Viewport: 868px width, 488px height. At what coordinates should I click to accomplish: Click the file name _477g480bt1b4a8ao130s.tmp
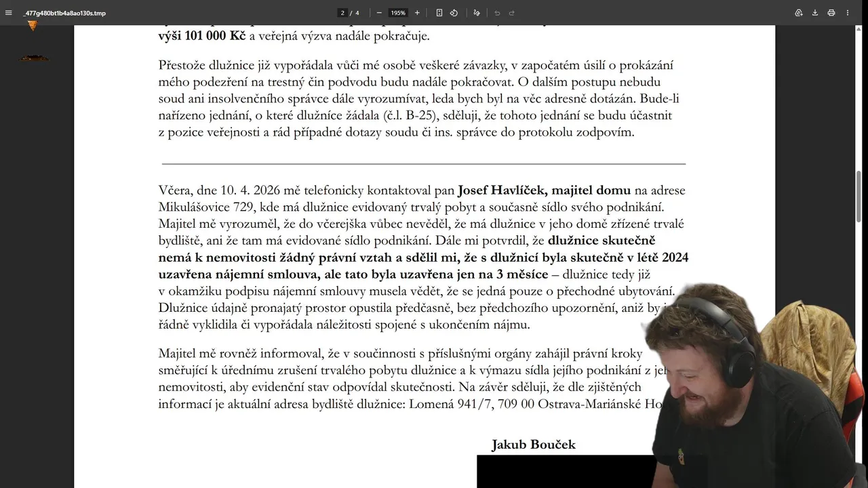click(65, 13)
